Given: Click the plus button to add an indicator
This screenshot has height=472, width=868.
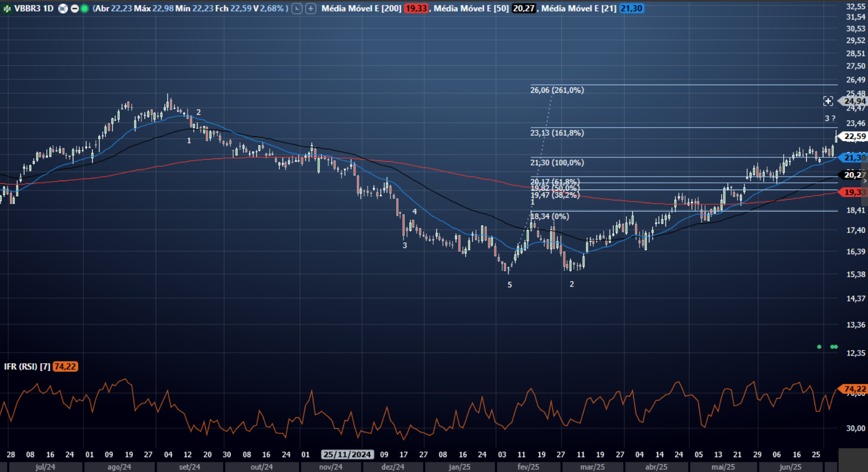Looking at the screenshot, I should tap(311, 8).
